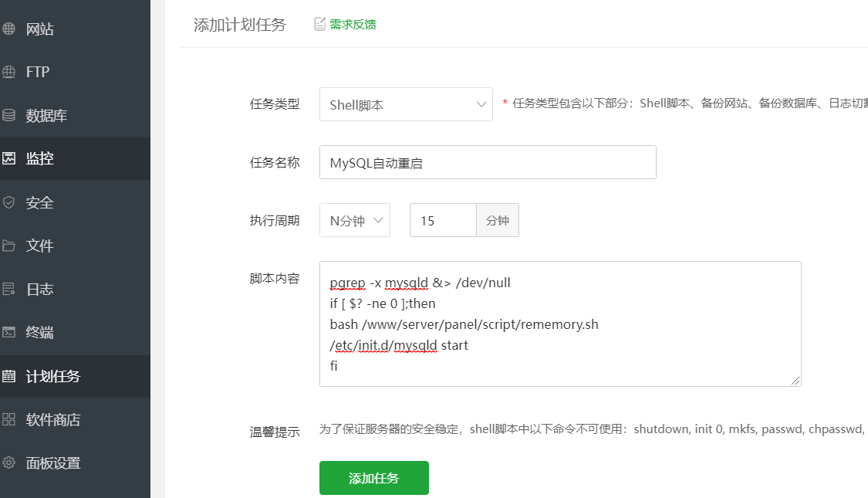Click the 'fi' line in script

(x=334, y=366)
